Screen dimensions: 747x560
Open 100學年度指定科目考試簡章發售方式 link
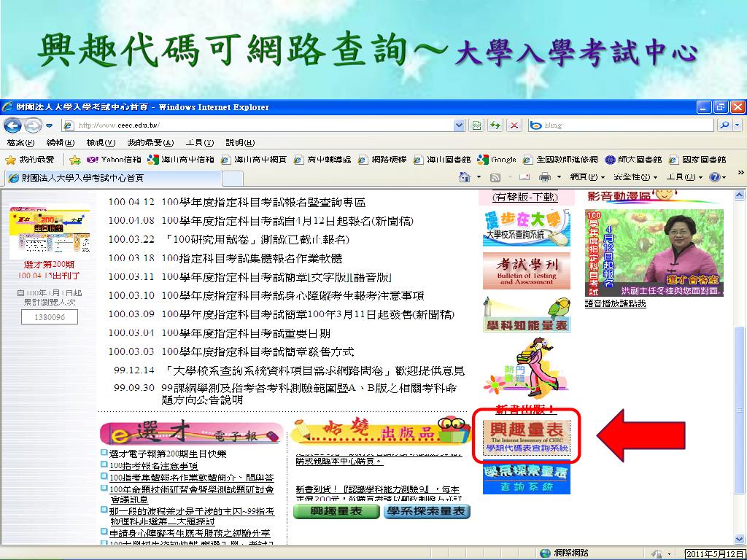click(x=258, y=352)
